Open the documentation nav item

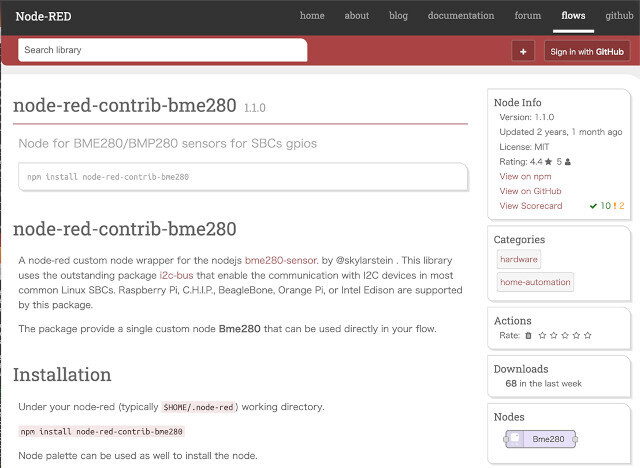tap(461, 16)
